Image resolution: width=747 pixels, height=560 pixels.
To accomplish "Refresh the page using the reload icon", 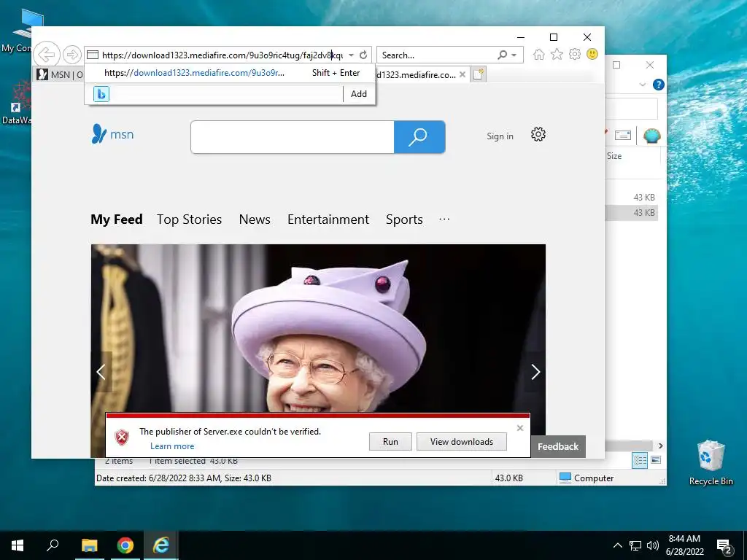I will pos(363,55).
